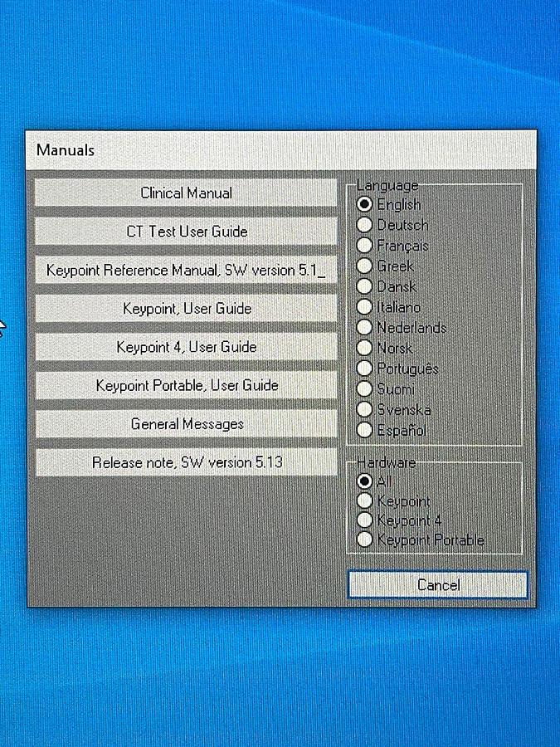Pick Italiano from the language list

pyautogui.click(x=364, y=307)
